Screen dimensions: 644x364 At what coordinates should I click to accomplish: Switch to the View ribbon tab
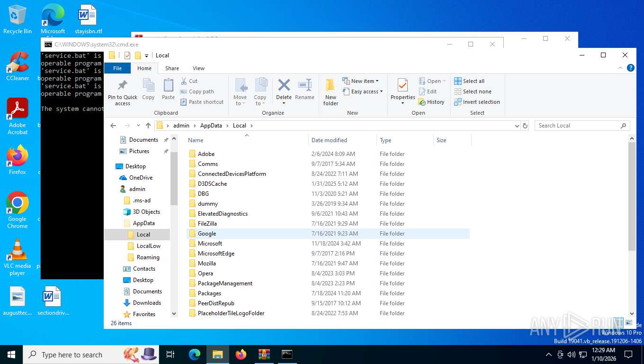point(198,68)
